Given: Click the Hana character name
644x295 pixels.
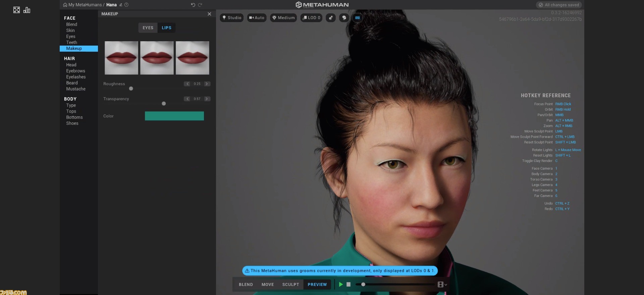Looking at the screenshot, I should click(111, 5).
